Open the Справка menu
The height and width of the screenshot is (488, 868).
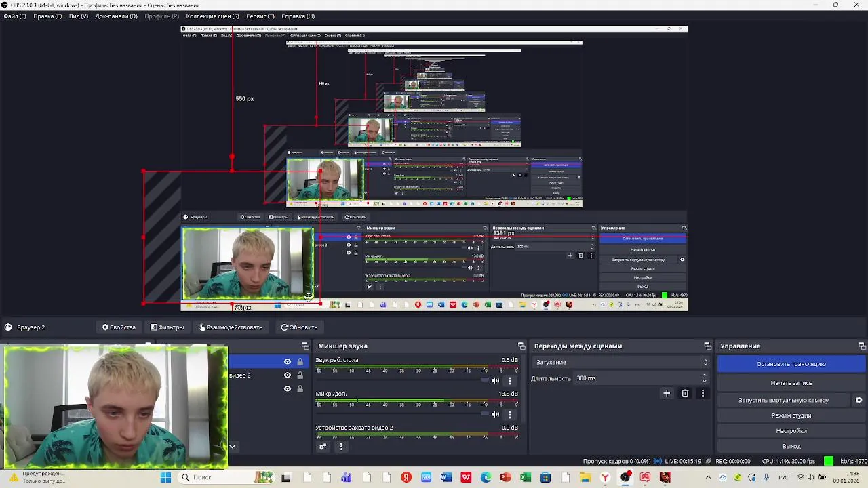point(298,16)
